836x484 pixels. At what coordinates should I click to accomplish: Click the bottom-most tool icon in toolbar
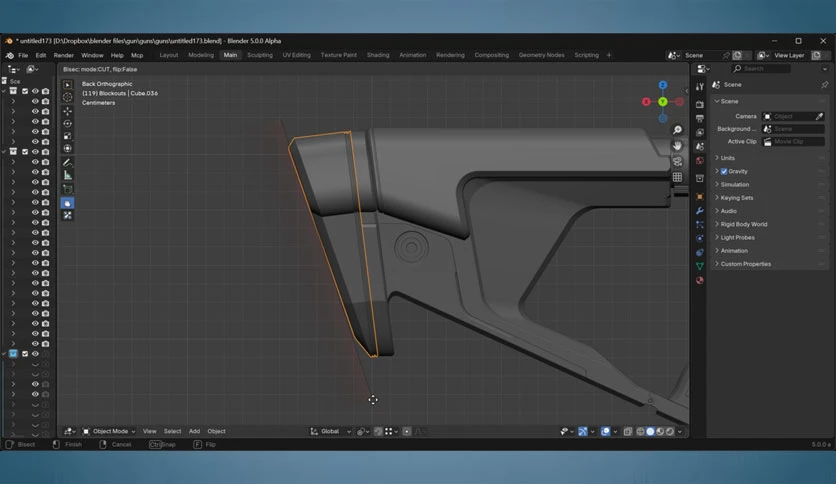click(68, 215)
